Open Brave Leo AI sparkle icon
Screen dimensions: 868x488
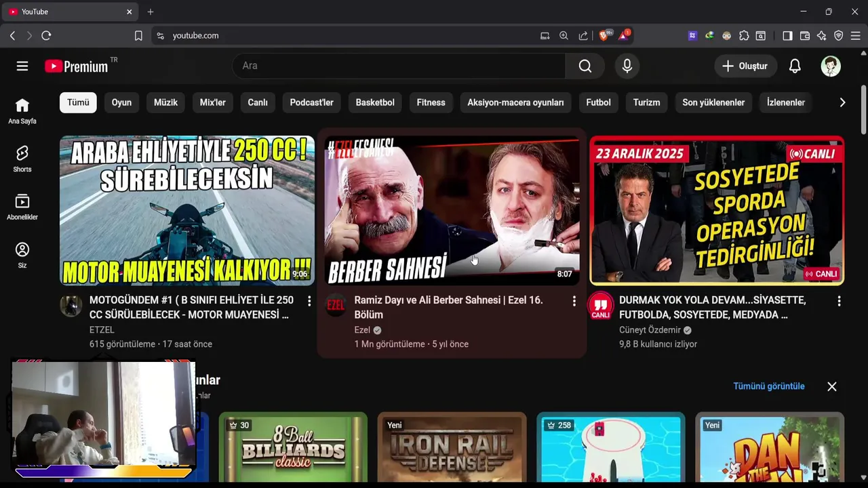click(x=822, y=35)
